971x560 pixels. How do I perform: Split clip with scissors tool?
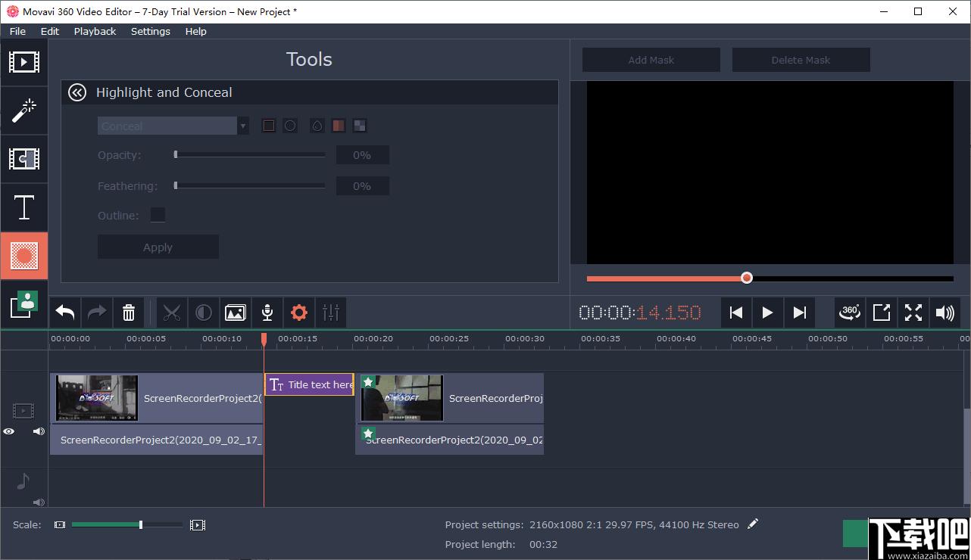tap(172, 313)
